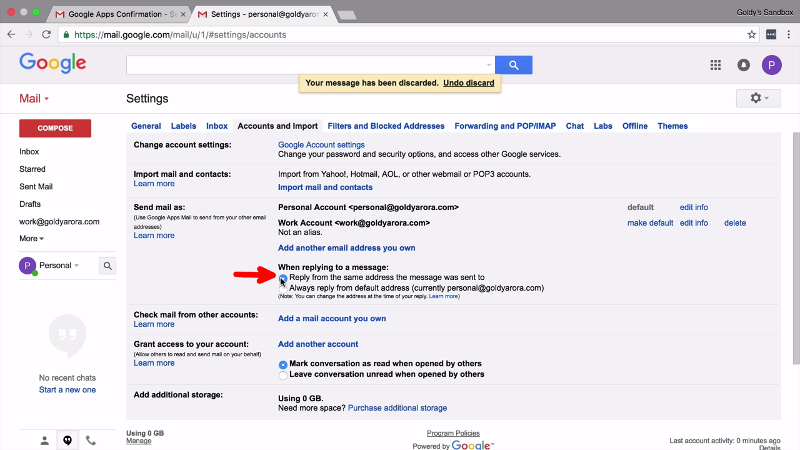Switch to the Labs tab
Image resolution: width=800 pixels, height=450 pixels.
[x=603, y=126]
